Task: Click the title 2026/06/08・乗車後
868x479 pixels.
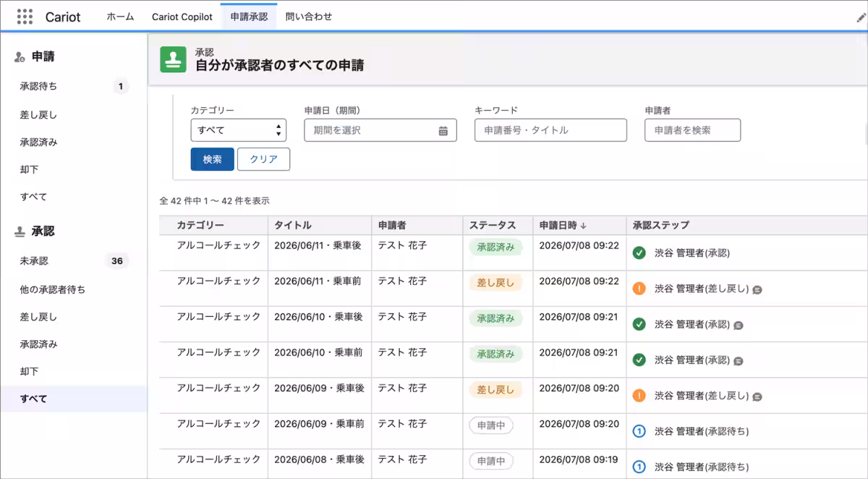Action: 318,459
